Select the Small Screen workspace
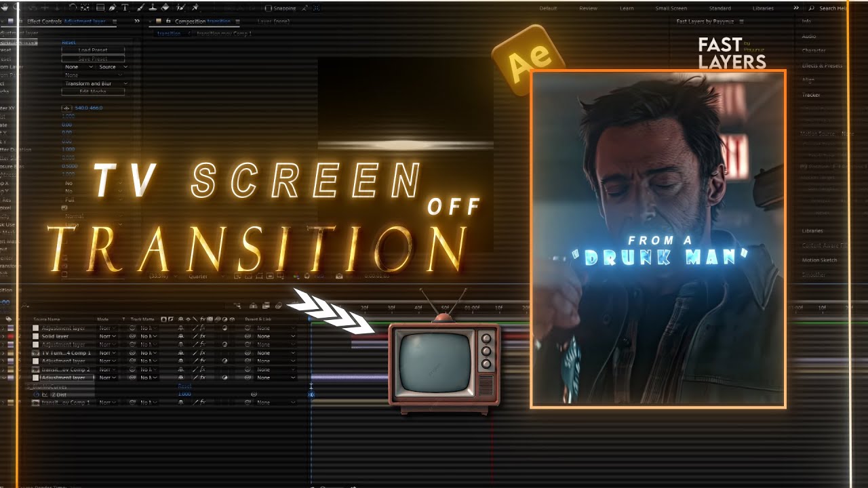 (x=671, y=8)
